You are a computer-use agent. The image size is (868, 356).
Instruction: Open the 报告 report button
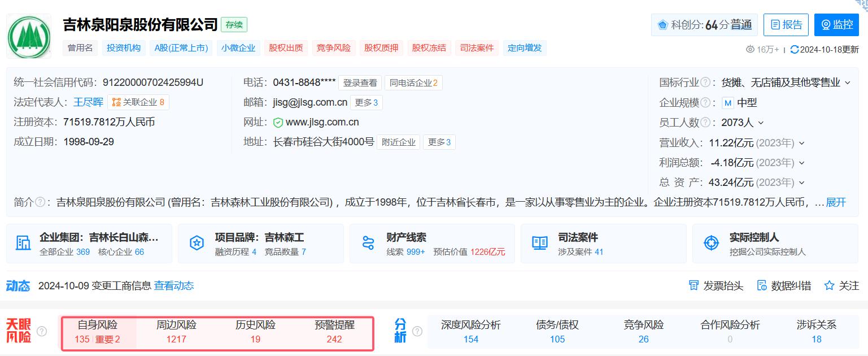pos(786,25)
